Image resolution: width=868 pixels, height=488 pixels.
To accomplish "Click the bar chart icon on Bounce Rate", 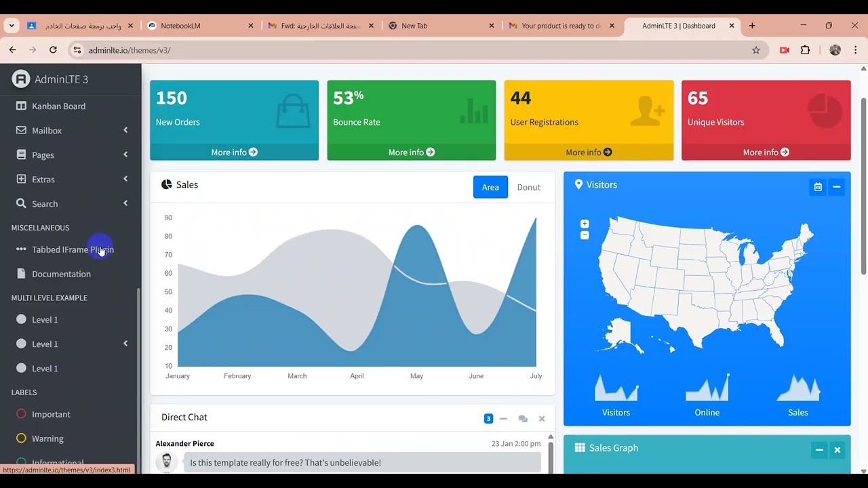I will (474, 110).
